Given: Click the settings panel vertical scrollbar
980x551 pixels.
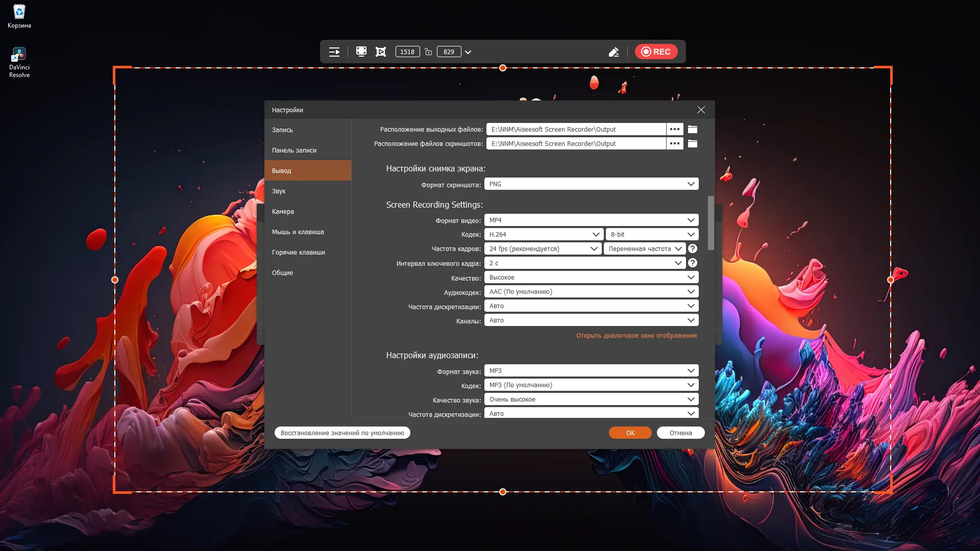Looking at the screenshot, I should (x=711, y=223).
